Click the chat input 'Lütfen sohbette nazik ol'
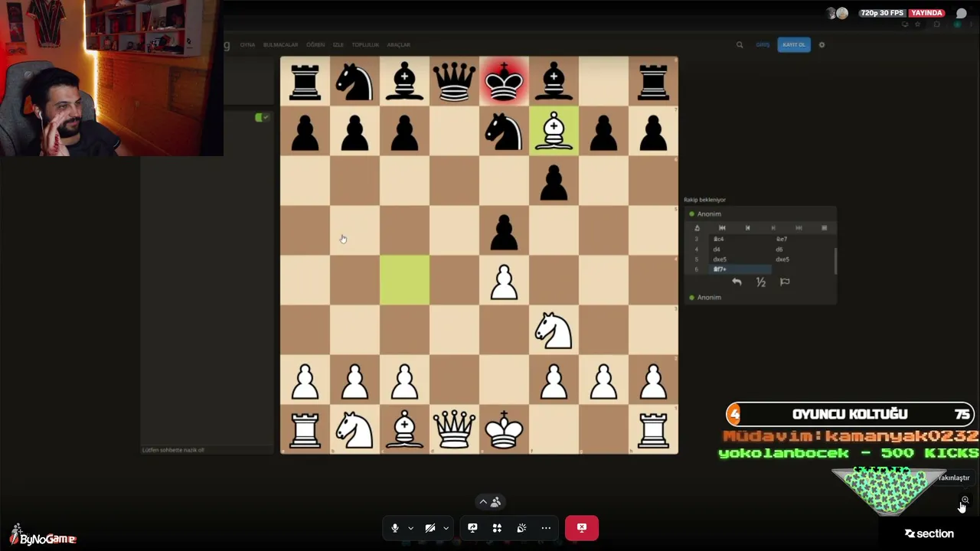The width and height of the screenshot is (980, 551). [207, 450]
